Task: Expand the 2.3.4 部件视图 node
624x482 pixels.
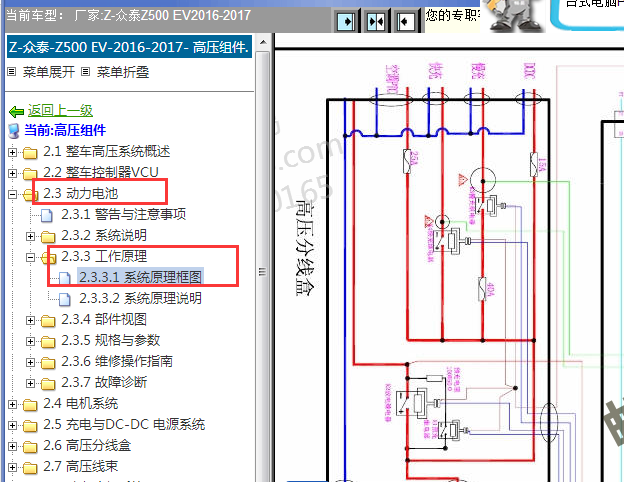Action: (31, 320)
